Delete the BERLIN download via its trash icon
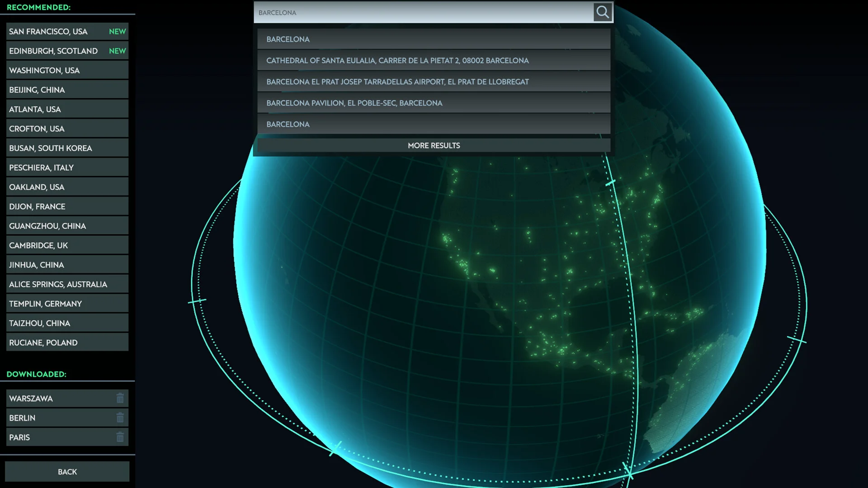 (120, 418)
